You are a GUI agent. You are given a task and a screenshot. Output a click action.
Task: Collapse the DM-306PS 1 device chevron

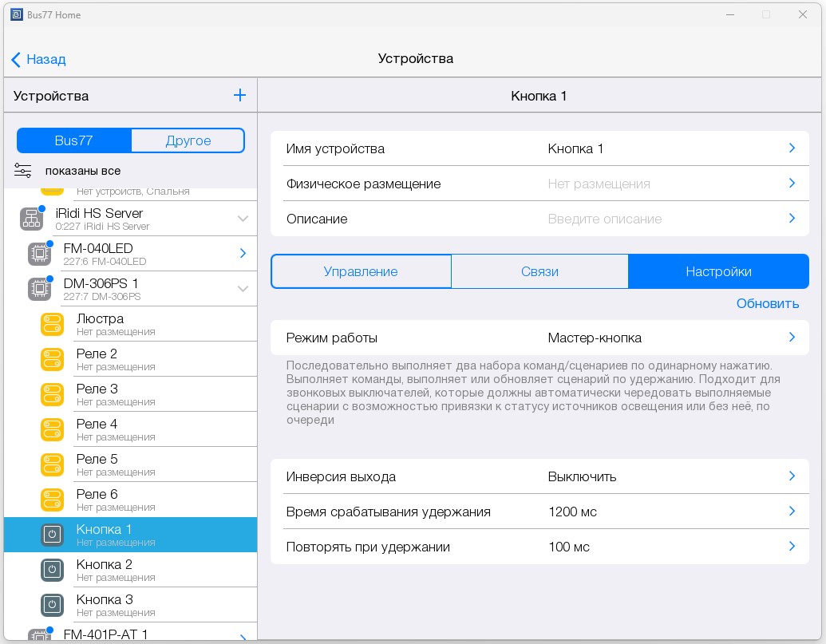tap(243, 289)
